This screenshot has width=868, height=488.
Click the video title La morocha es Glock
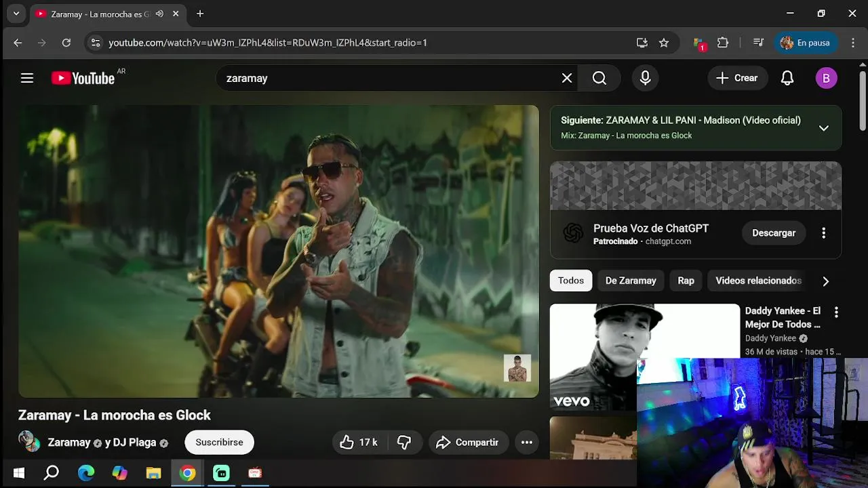(115, 415)
